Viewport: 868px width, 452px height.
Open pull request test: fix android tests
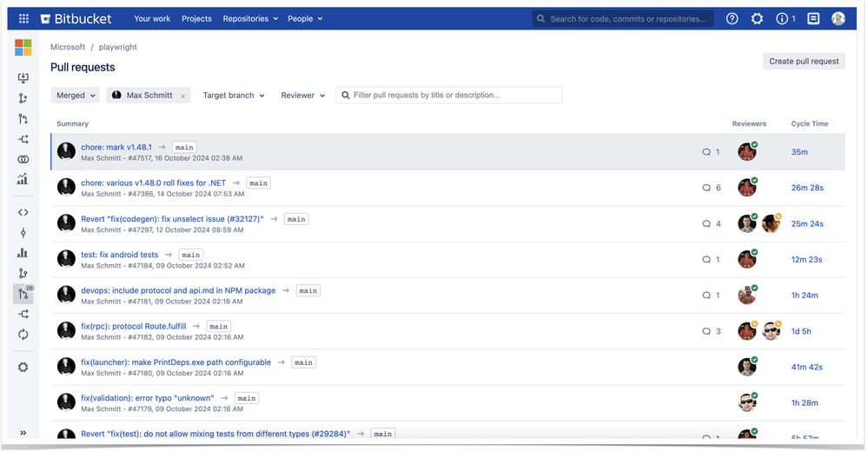[x=120, y=255]
